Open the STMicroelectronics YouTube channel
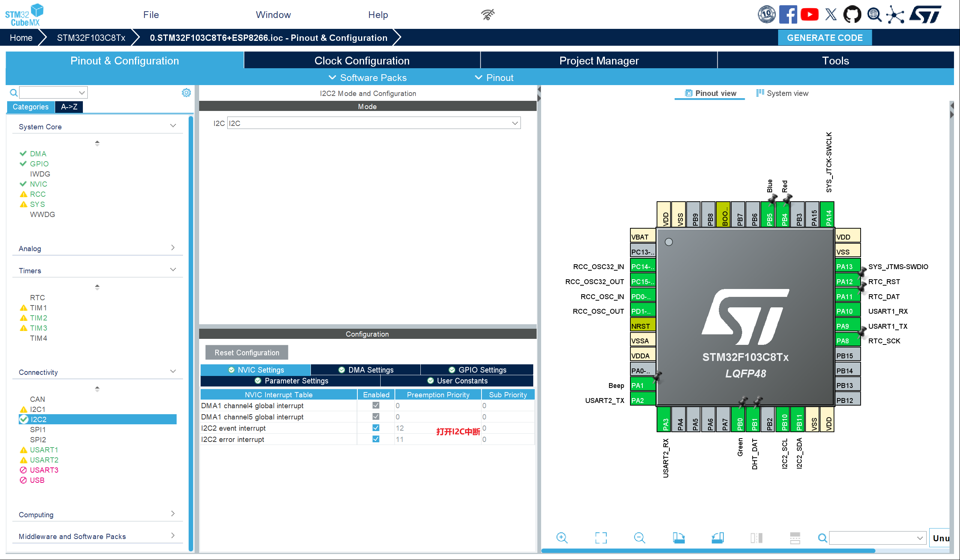Image resolution: width=960 pixels, height=560 pixels. click(810, 15)
